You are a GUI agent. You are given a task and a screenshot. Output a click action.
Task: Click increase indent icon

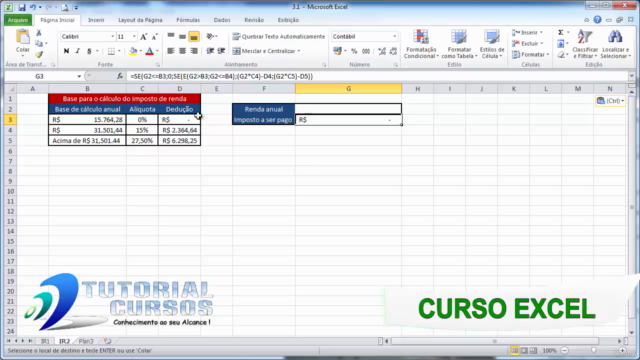221,51
